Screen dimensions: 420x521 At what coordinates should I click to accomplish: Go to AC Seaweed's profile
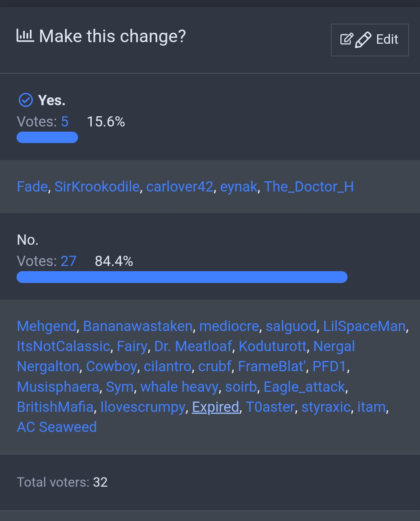coord(57,427)
